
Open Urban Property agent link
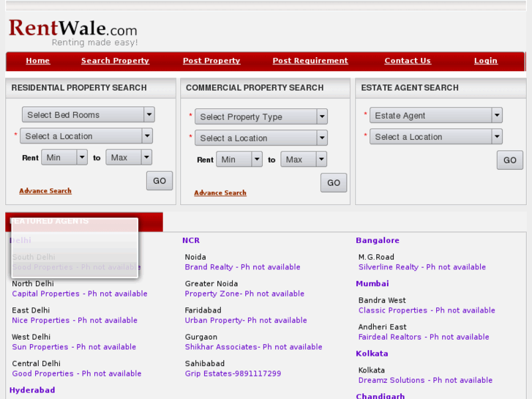click(246, 320)
